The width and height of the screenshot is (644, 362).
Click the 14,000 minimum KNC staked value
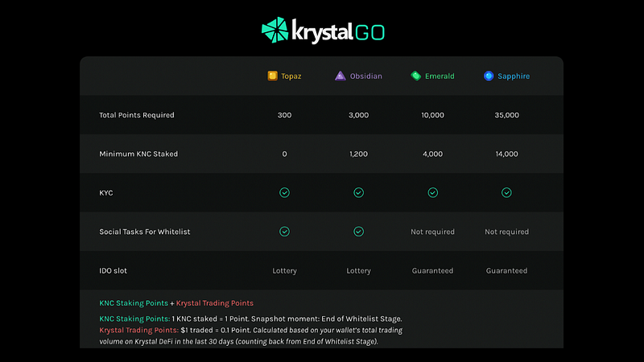[x=506, y=154]
